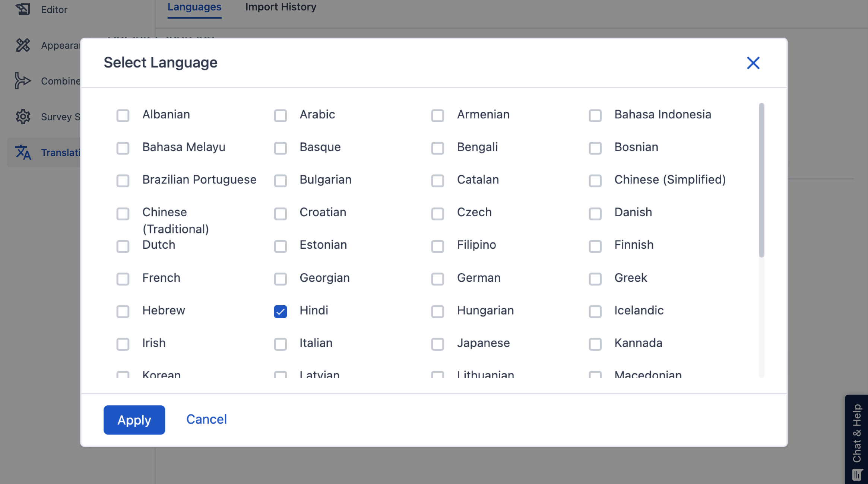Check the German checkbox
Image resolution: width=868 pixels, height=484 pixels.
tap(438, 279)
